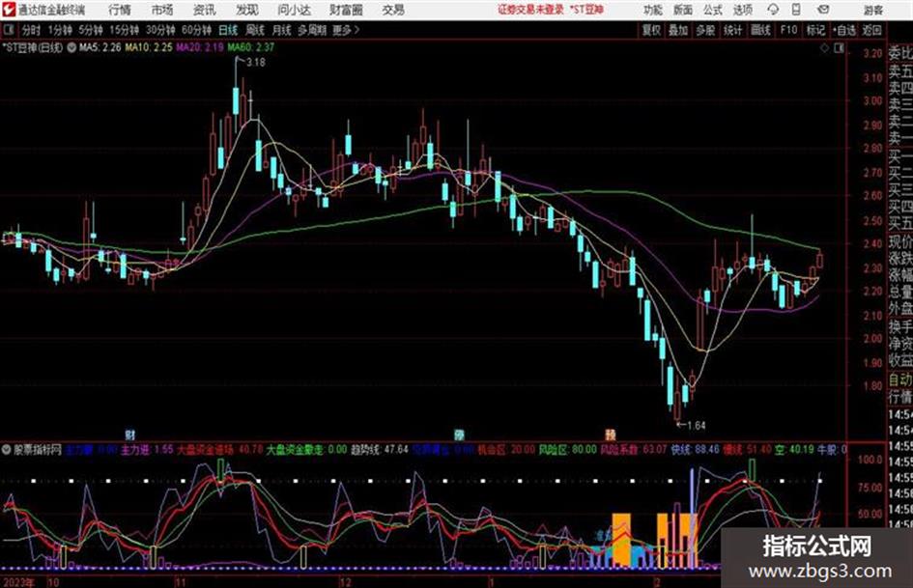Click the 叠加 overlay button
The height and width of the screenshot is (588, 913).
678,30
